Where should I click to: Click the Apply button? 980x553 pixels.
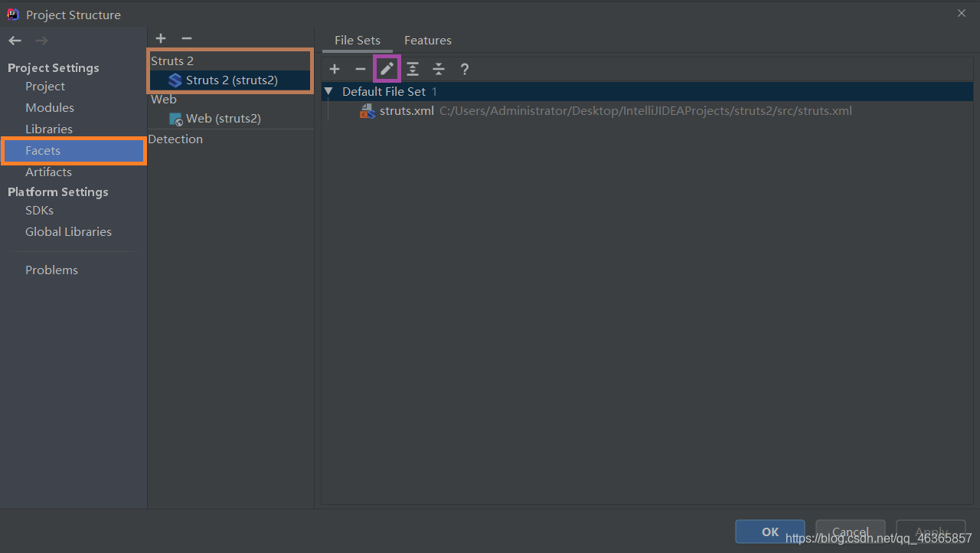tap(931, 532)
